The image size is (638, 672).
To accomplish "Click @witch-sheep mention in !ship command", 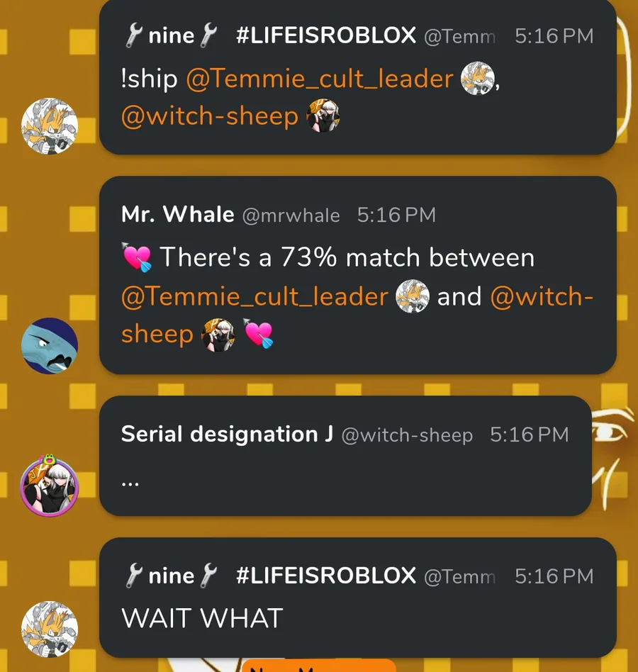I will [x=210, y=116].
